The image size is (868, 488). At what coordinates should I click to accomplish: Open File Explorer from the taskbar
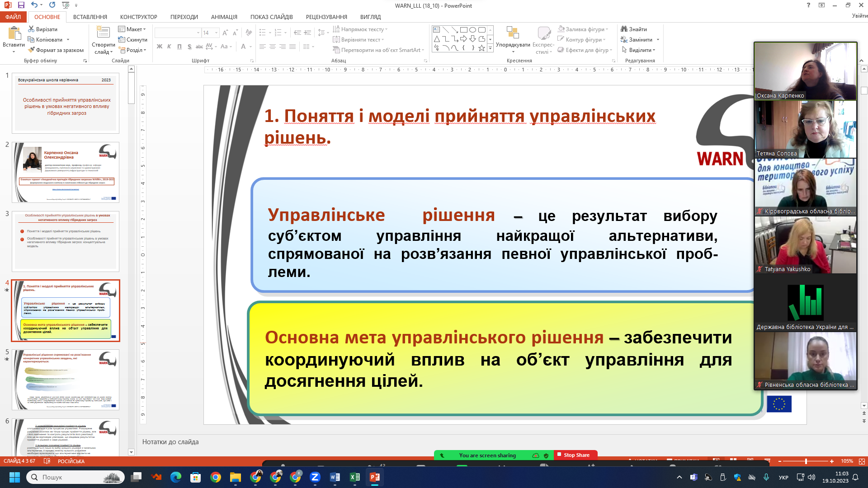(x=236, y=477)
